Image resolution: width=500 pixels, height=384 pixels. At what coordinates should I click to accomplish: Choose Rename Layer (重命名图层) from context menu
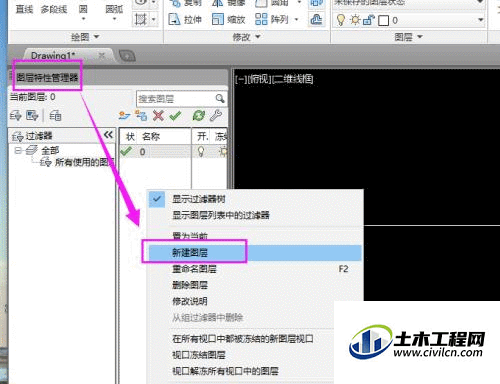(x=255, y=269)
